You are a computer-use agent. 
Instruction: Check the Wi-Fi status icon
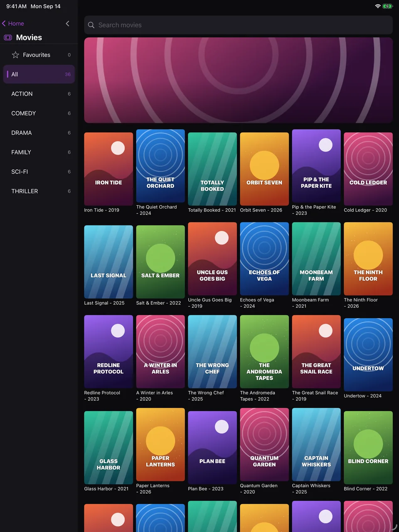click(378, 6)
